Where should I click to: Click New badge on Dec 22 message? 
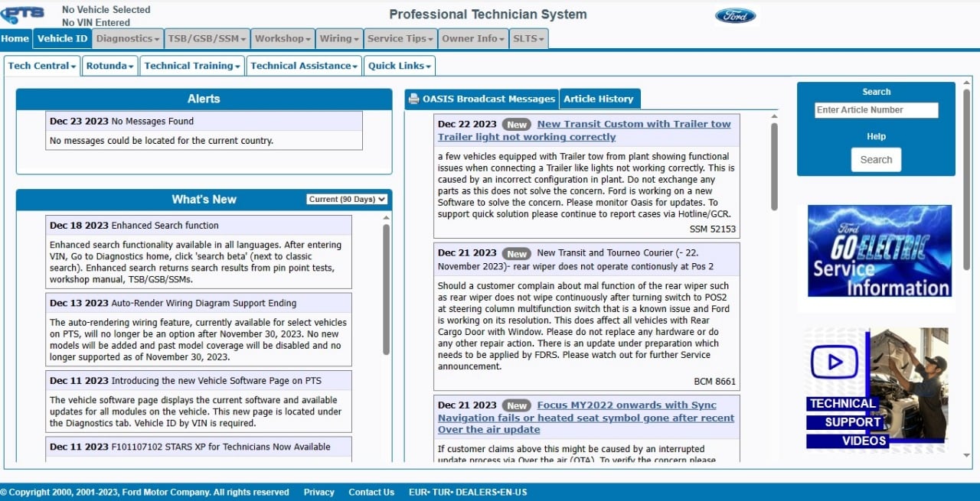point(517,125)
